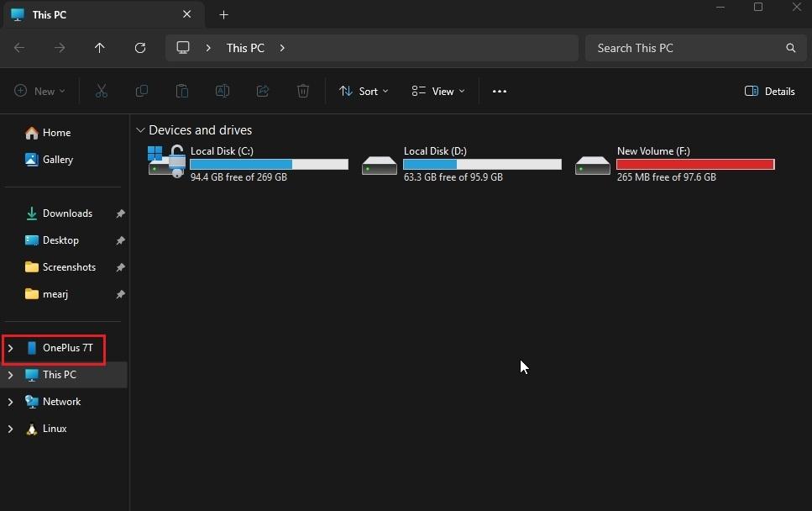The height and width of the screenshot is (511, 812).
Task: Click the Local Disk (C:) usage bar
Action: click(270, 164)
